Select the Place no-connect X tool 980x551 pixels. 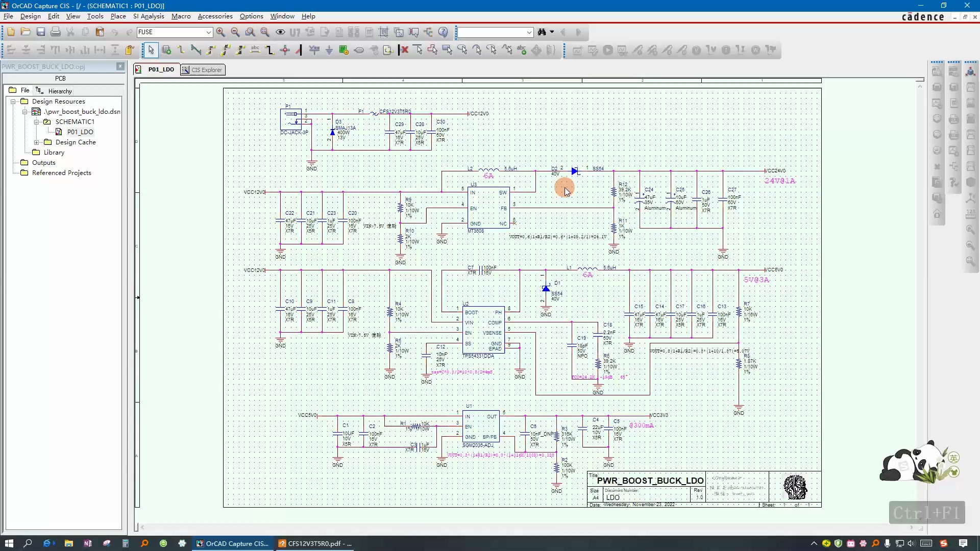tap(404, 50)
